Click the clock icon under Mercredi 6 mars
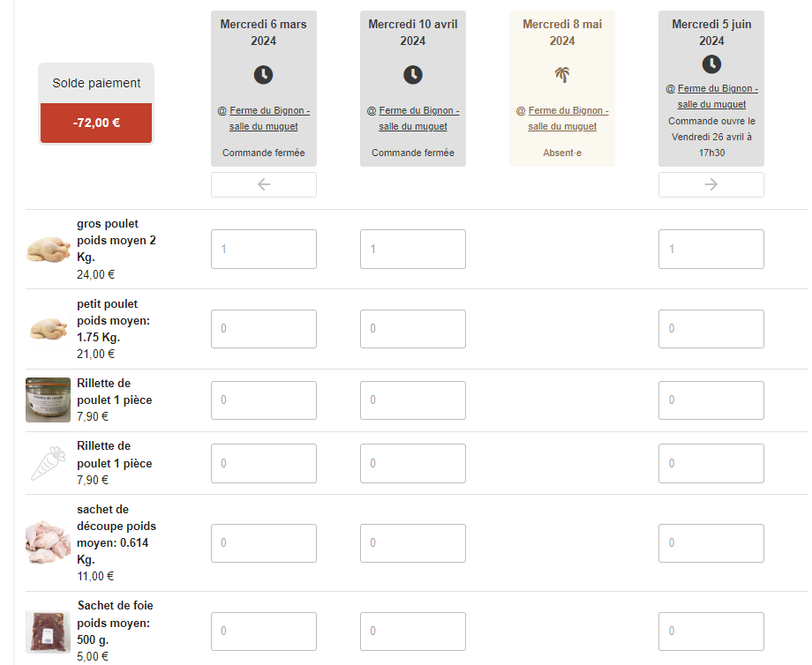Viewport: 812px width, 665px height. coord(263,75)
